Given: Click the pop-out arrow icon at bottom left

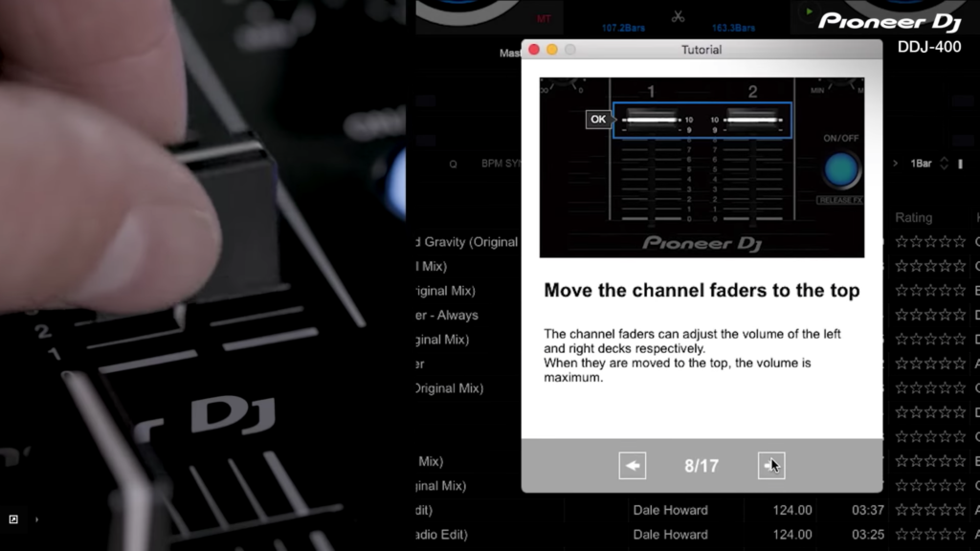Looking at the screenshot, I should pyautogui.click(x=13, y=519).
